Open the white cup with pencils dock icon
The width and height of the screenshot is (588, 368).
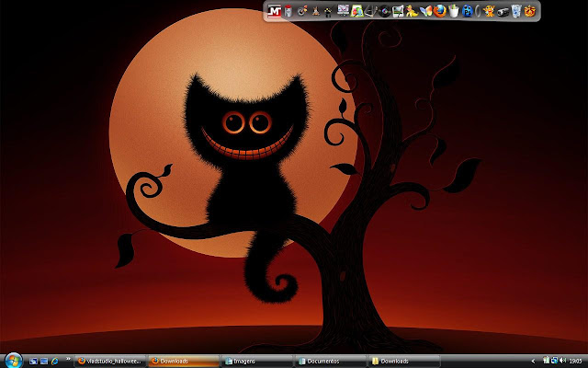coord(453,11)
